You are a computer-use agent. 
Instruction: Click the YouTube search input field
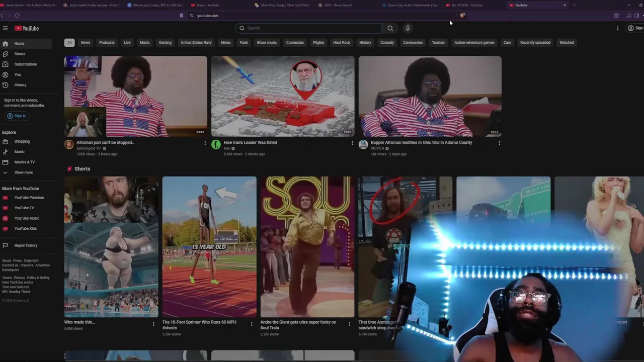tap(309, 28)
